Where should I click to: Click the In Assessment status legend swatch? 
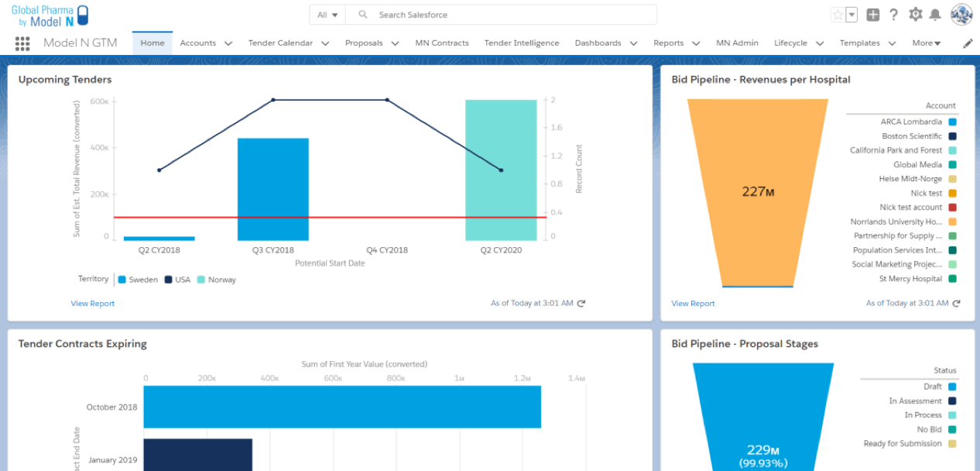[x=952, y=401]
